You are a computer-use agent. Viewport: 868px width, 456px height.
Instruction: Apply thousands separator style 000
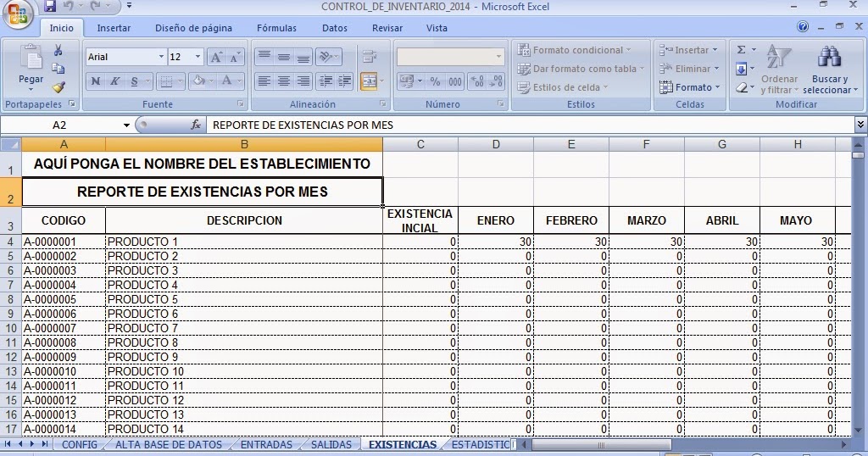pos(454,81)
